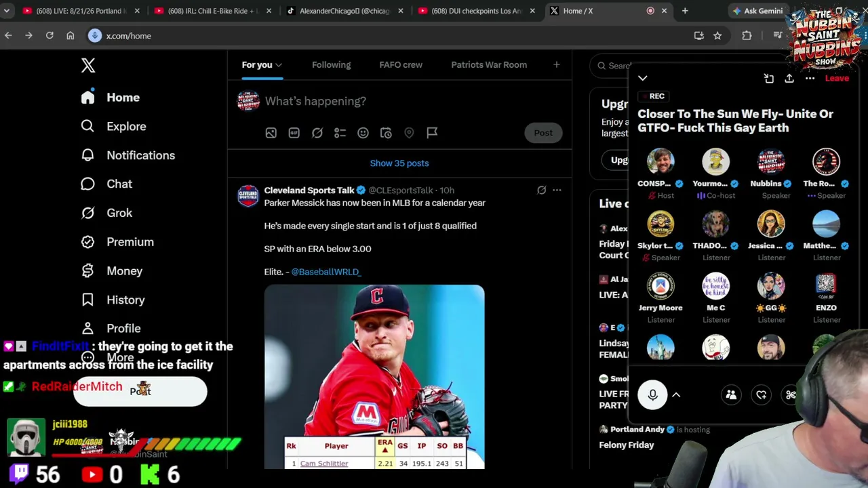Open Notifications from the sidebar

click(127, 155)
